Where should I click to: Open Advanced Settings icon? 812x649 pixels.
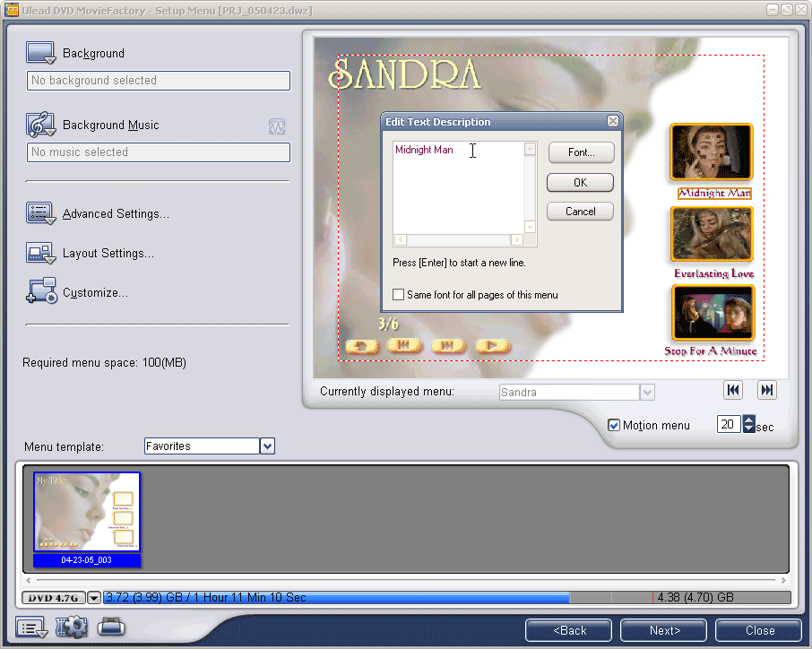point(40,213)
